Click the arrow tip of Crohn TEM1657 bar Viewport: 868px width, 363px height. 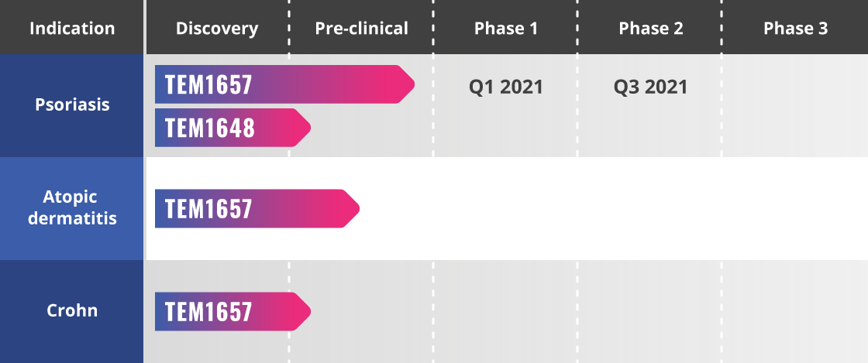pos(303,312)
